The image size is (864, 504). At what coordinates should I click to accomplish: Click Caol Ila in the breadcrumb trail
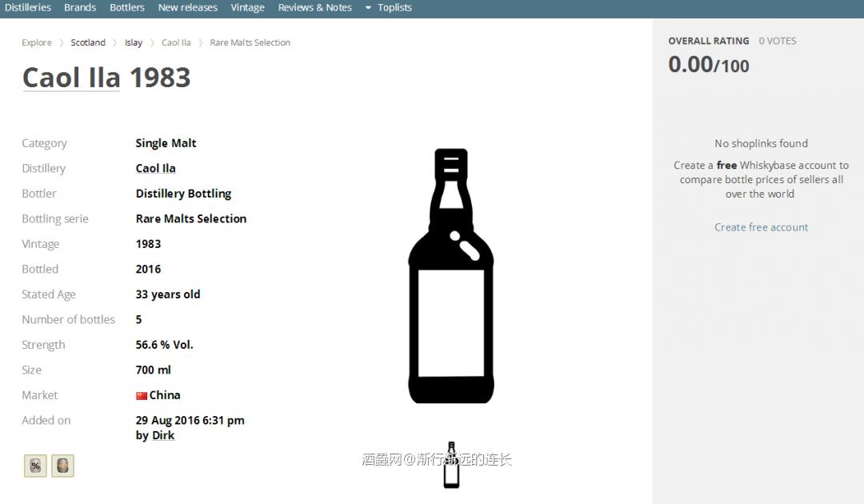176,42
